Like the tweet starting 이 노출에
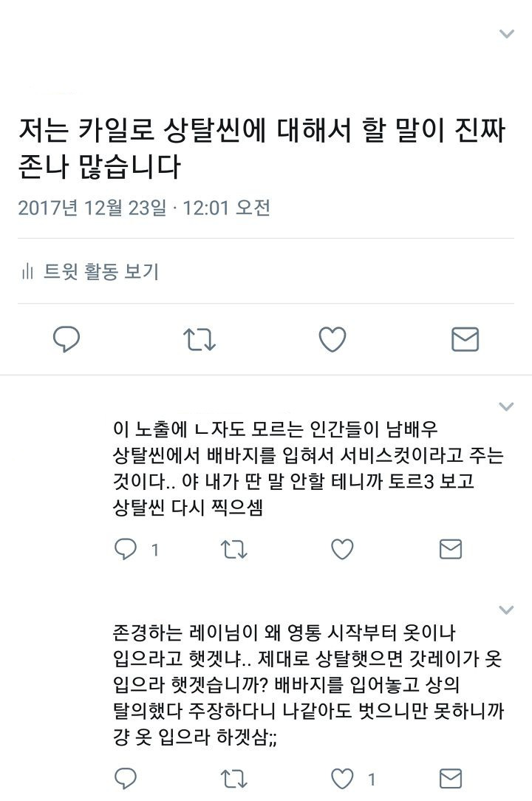The width and height of the screenshot is (532, 801). click(342, 550)
